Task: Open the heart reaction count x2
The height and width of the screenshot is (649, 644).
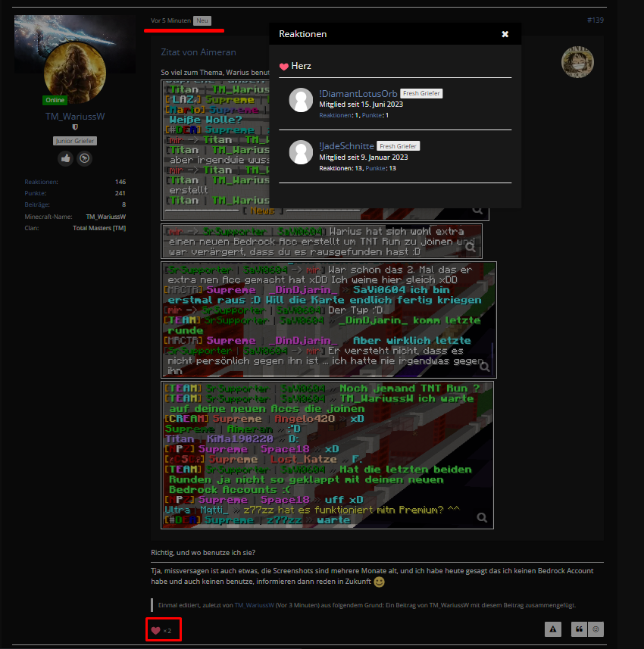Action: 163,630
